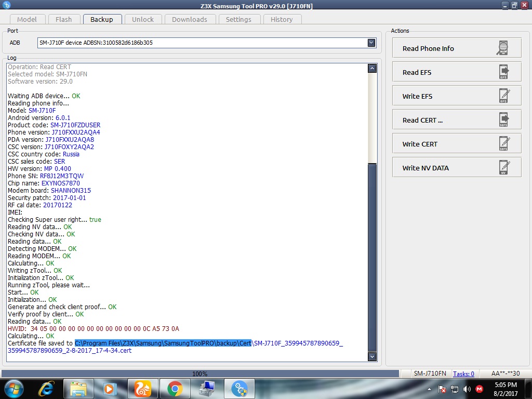The width and height of the screenshot is (532, 399).
Task: Select the Z3X gear-shield taskbar icon
Action: coord(240,389)
